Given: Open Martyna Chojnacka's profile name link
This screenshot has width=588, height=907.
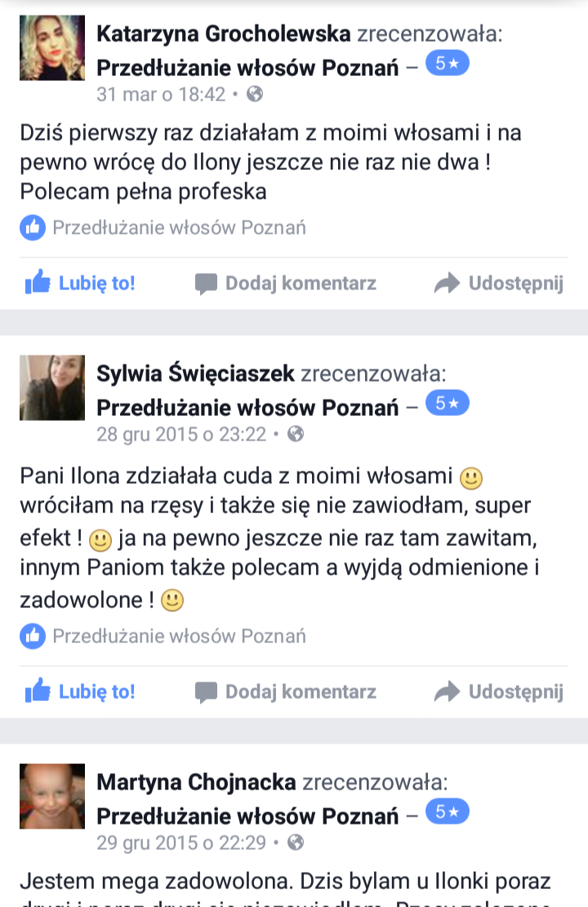Looking at the screenshot, I should click(x=196, y=782).
